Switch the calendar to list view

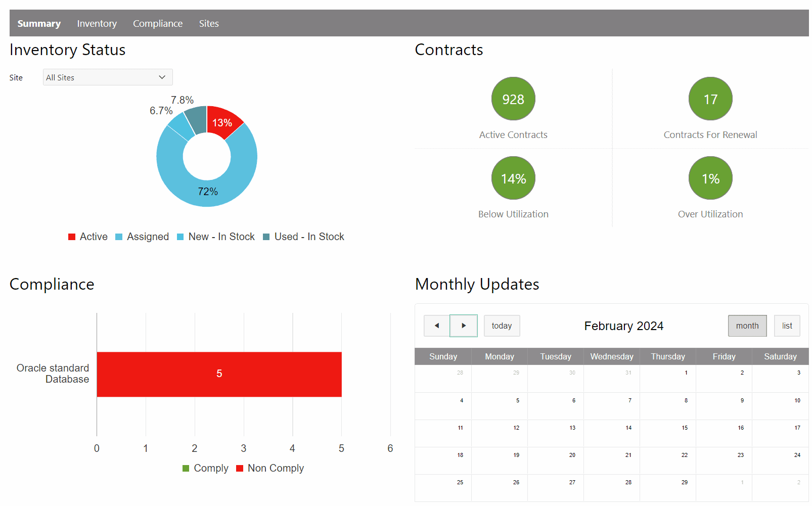[787, 326]
